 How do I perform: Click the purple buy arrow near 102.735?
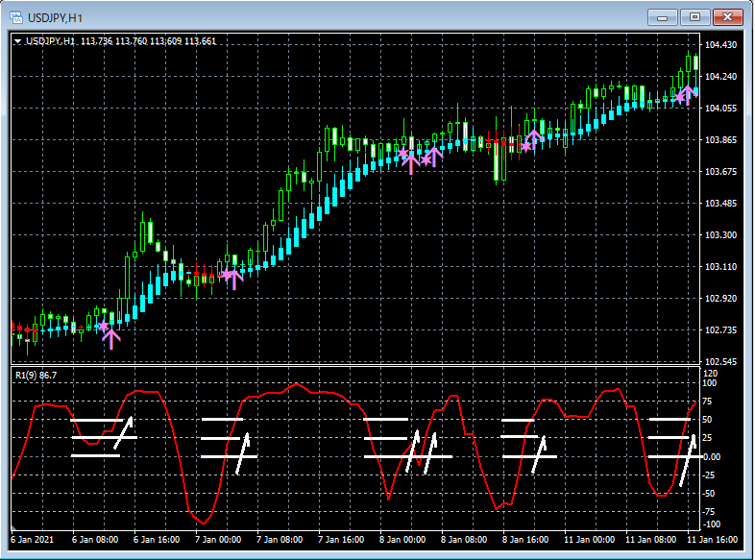[x=111, y=337]
